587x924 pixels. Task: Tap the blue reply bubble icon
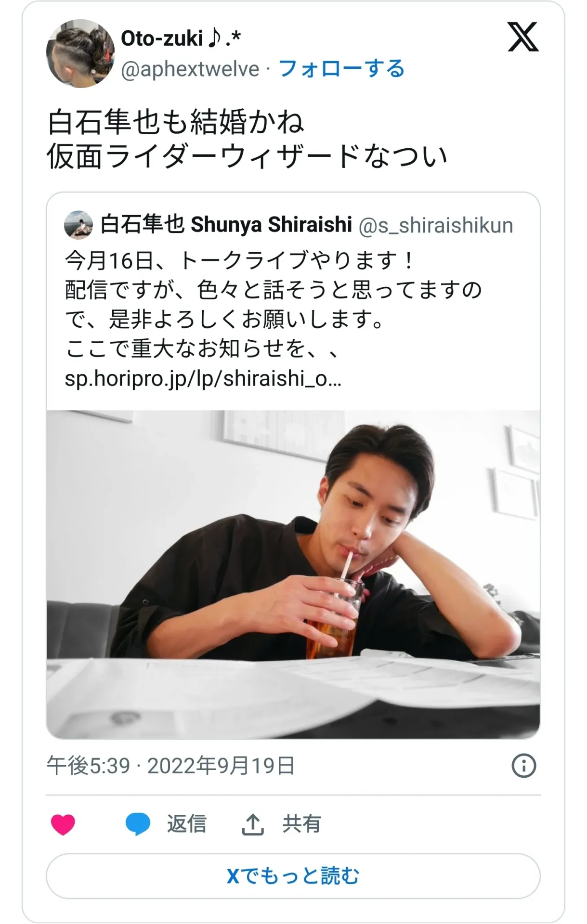click(x=138, y=824)
